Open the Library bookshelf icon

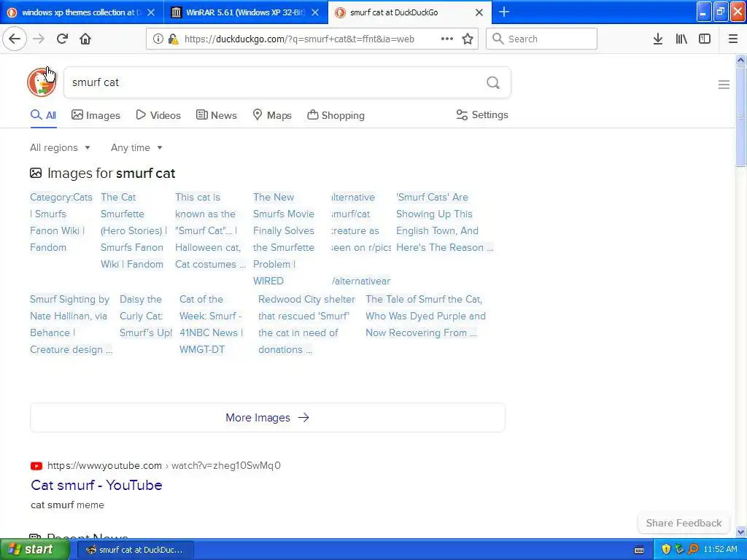point(681,39)
